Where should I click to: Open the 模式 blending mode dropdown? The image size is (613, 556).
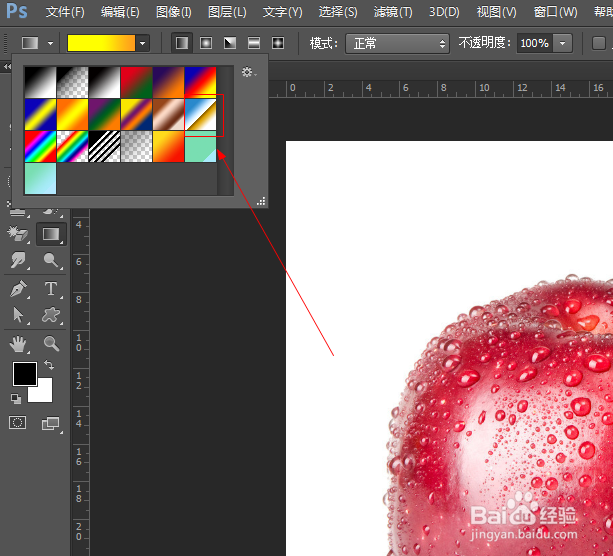point(398,43)
